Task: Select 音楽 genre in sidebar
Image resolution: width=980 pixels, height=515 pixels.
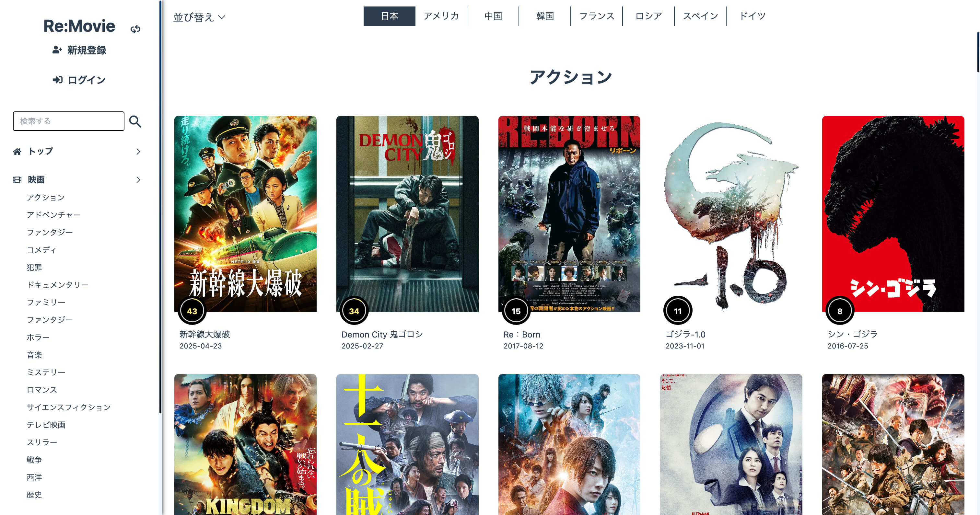Action: (34, 355)
